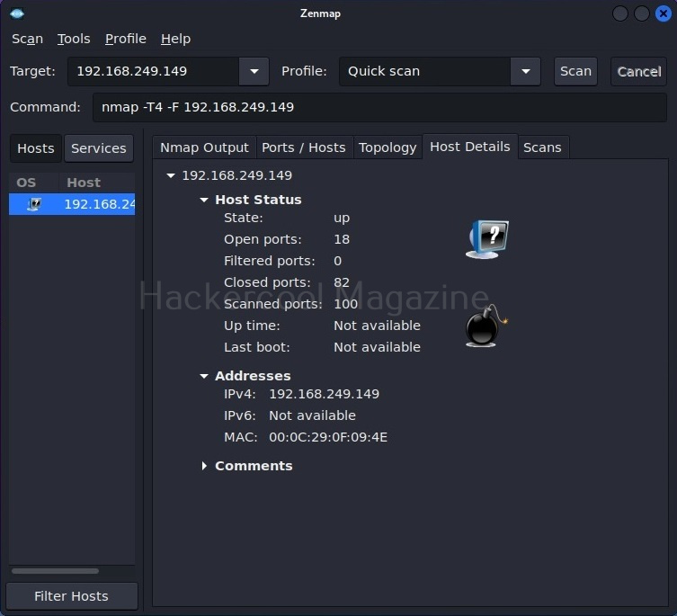677x616 pixels.
Task: Switch to the Nmap Output tab
Action: coord(204,147)
